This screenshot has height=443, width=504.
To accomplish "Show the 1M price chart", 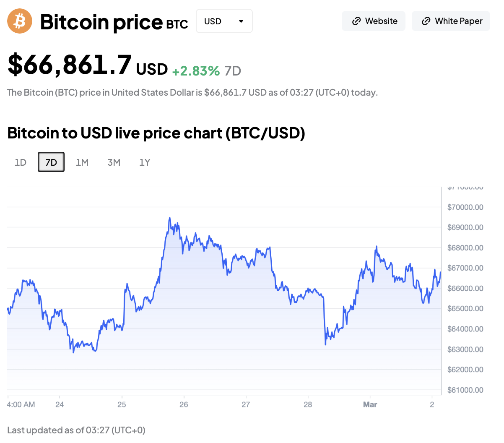I will (82, 162).
